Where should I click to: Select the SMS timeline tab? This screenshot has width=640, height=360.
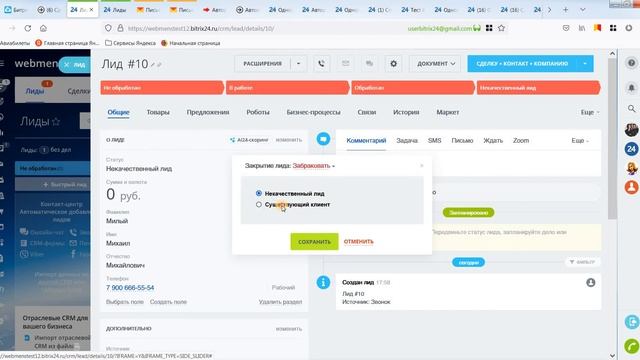pyautogui.click(x=434, y=140)
